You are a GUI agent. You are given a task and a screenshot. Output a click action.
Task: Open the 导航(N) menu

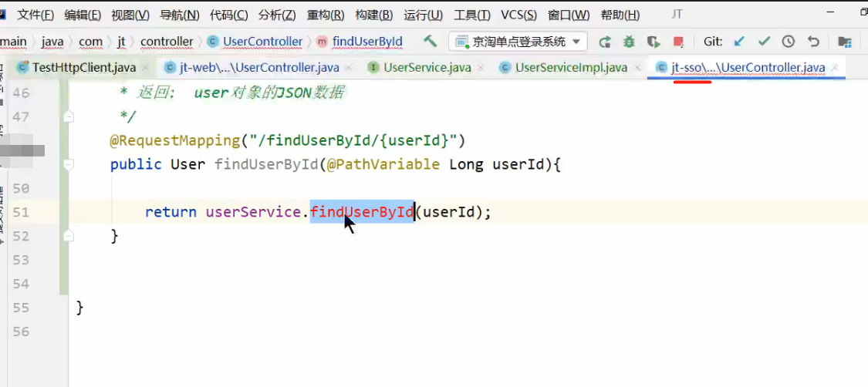pos(179,15)
